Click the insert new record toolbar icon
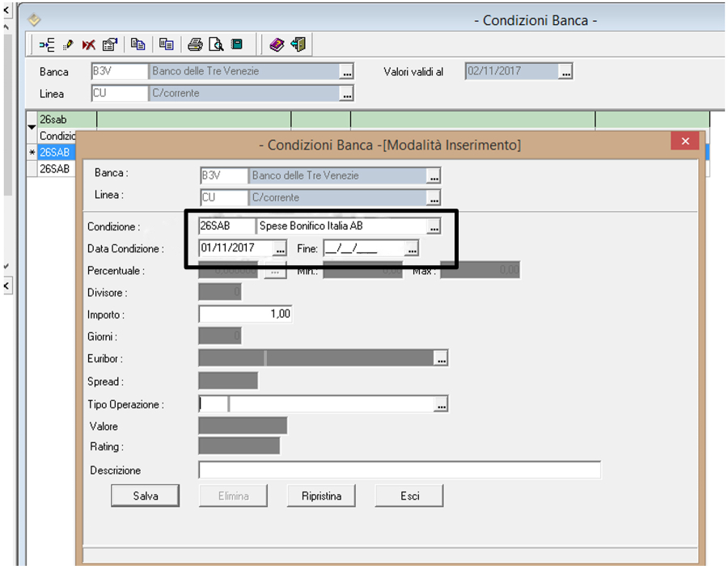This screenshot has width=728, height=570. tap(47, 44)
